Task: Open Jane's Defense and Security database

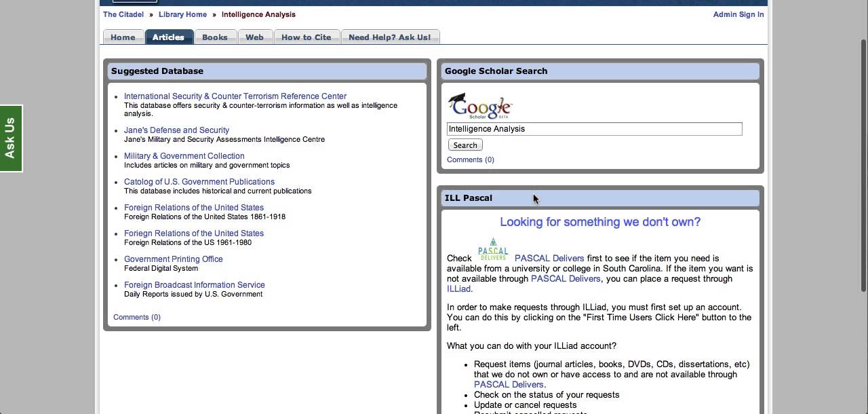Action: tap(176, 130)
